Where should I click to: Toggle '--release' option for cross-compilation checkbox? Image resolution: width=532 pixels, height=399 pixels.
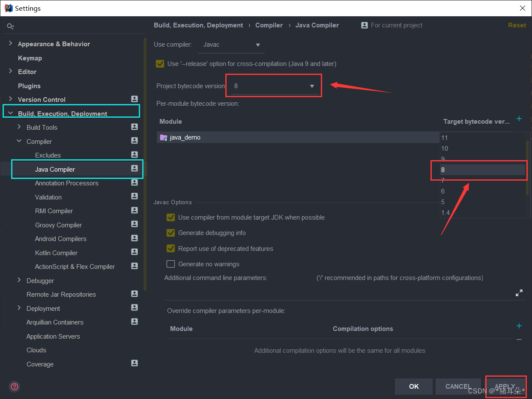point(160,64)
